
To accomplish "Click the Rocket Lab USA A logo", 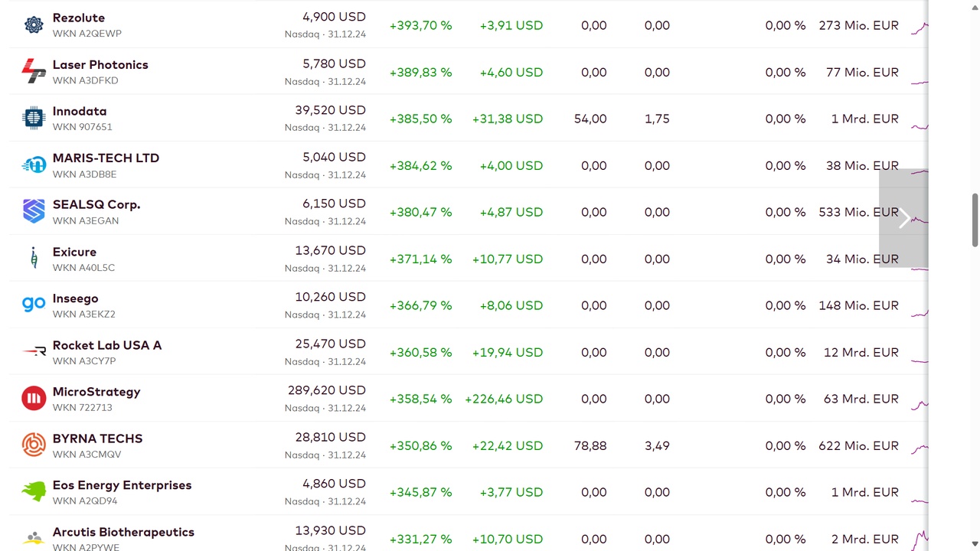I will 34,352.
